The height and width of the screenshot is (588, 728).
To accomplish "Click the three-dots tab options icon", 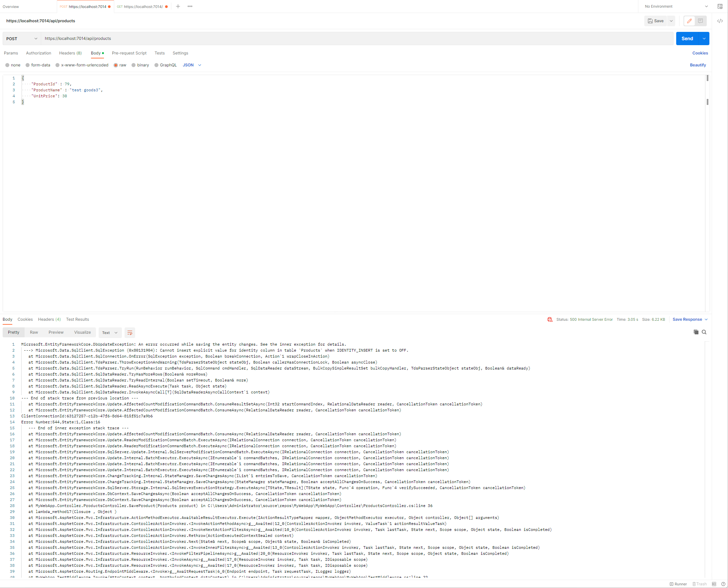I will pos(190,6).
